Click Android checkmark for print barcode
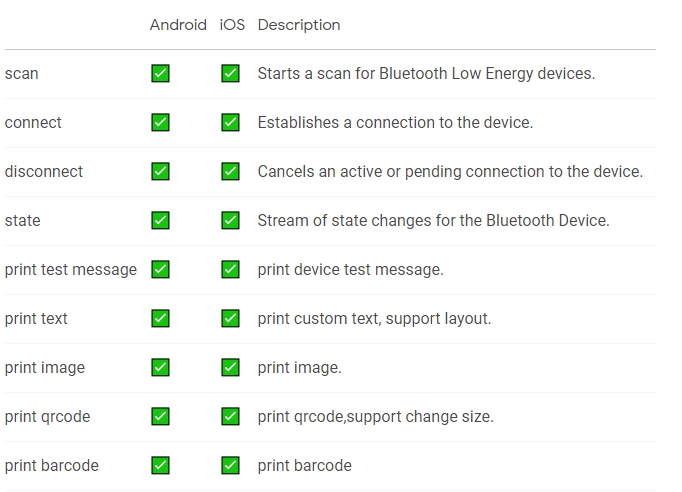The width and height of the screenshot is (682, 492). point(160,465)
